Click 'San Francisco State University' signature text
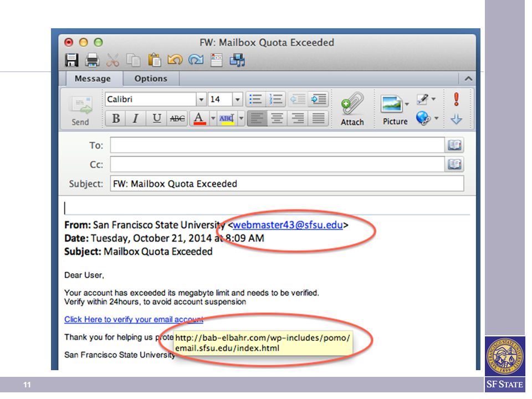Viewport: 532px width, 399px height. pyautogui.click(x=120, y=355)
